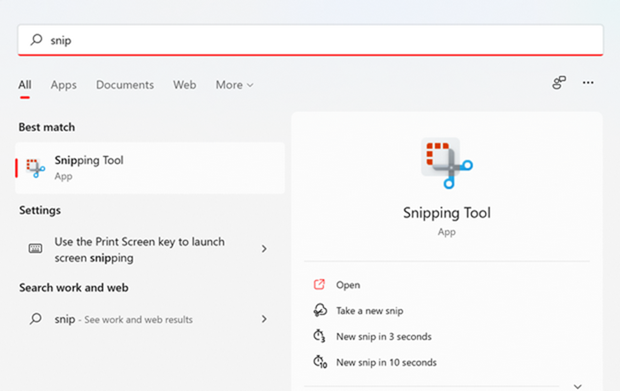Select Snipping Tool best match result
Screen dimensions: 620x391
(x=150, y=168)
